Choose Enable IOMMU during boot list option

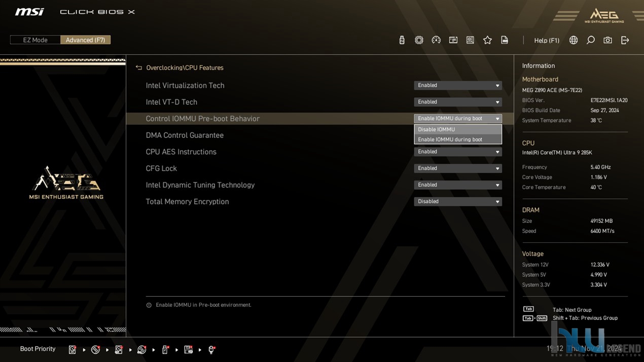click(x=457, y=139)
